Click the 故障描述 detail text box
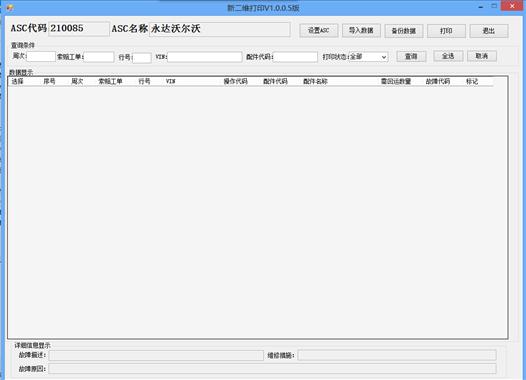The width and height of the screenshot is (526, 380). (156, 355)
